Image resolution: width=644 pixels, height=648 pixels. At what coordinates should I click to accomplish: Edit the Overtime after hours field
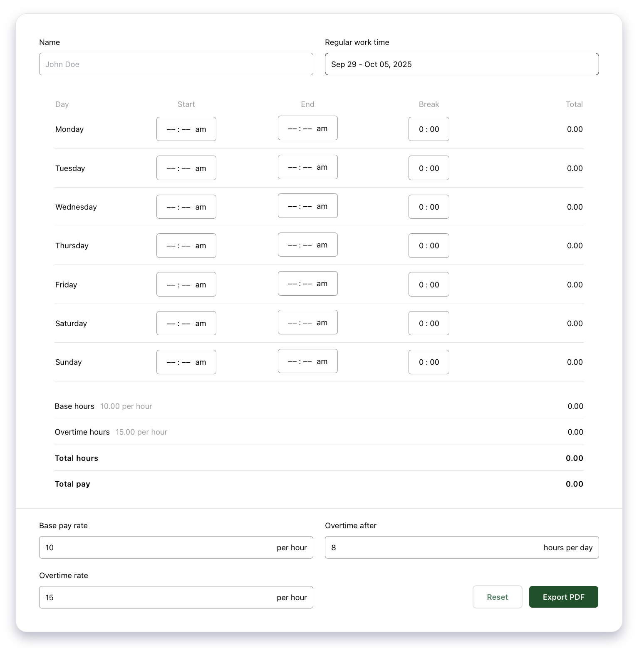pyautogui.click(x=433, y=547)
